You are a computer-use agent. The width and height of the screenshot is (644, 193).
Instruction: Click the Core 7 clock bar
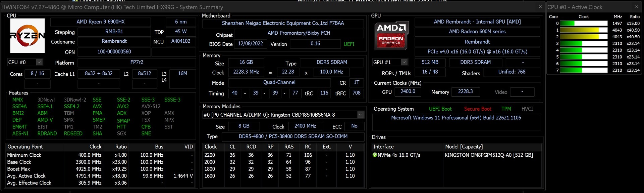click(584, 70)
